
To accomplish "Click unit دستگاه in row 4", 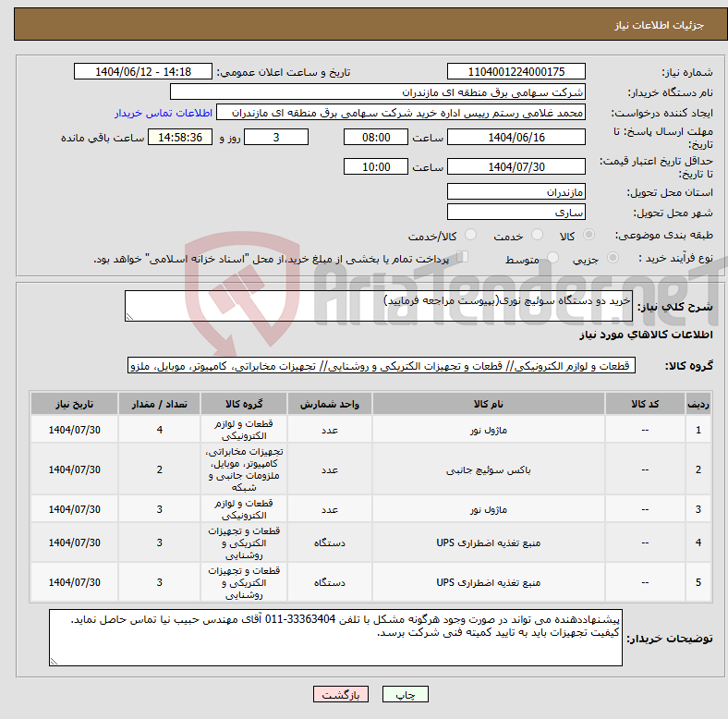I will point(329,542).
